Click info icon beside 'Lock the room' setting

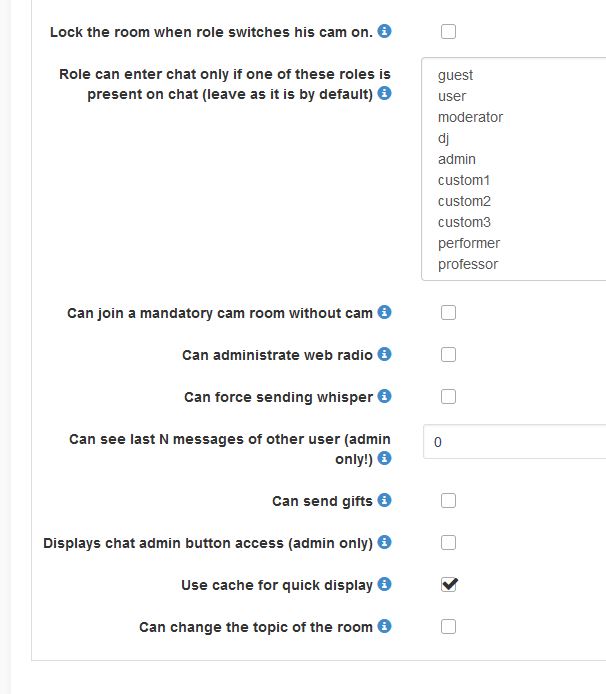[x=385, y=32]
